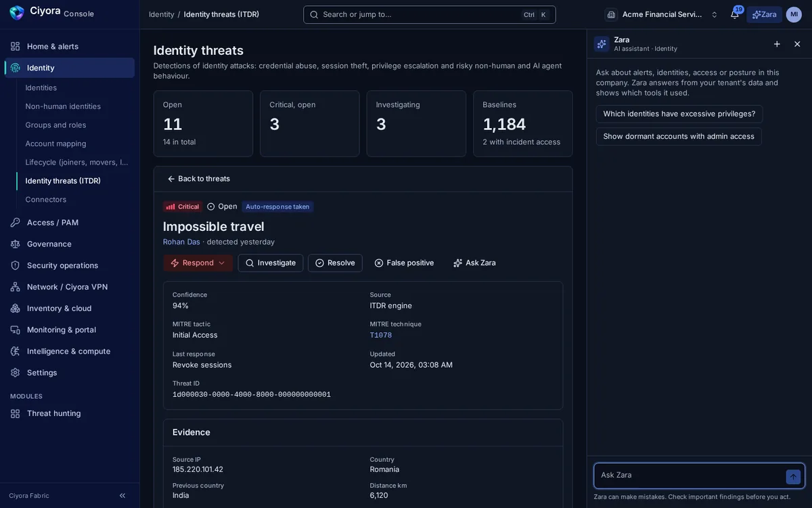Click the Inventory & cloud icon

coord(15,308)
